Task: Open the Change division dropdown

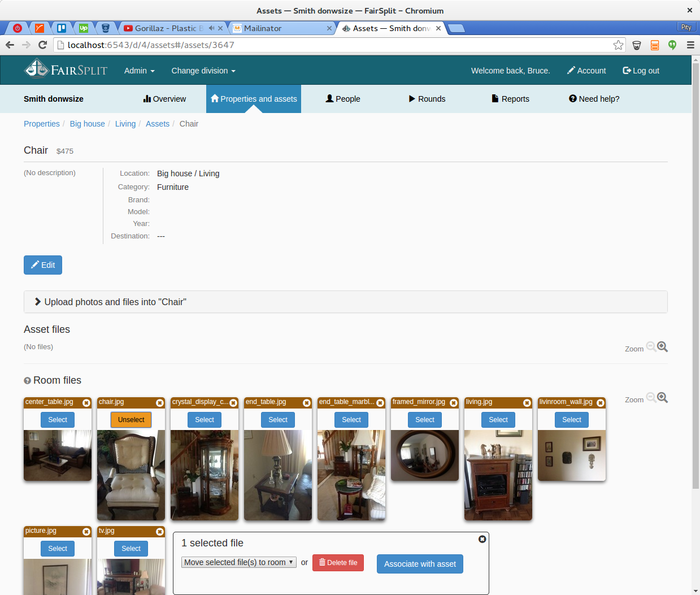Action: (x=203, y=71)
